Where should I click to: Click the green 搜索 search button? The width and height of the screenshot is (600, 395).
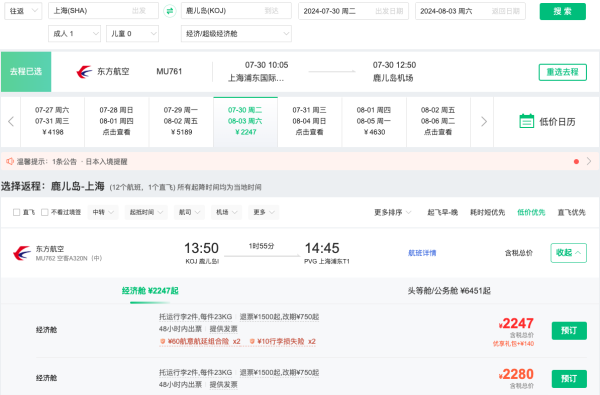pos(562,11)
